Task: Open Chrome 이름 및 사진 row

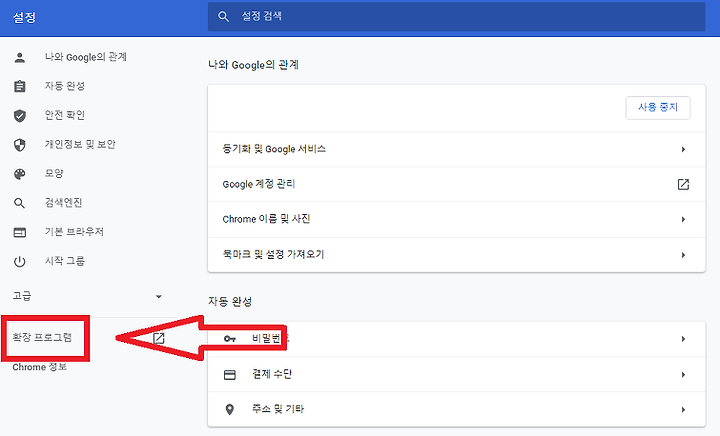Action: coord(456,219)
